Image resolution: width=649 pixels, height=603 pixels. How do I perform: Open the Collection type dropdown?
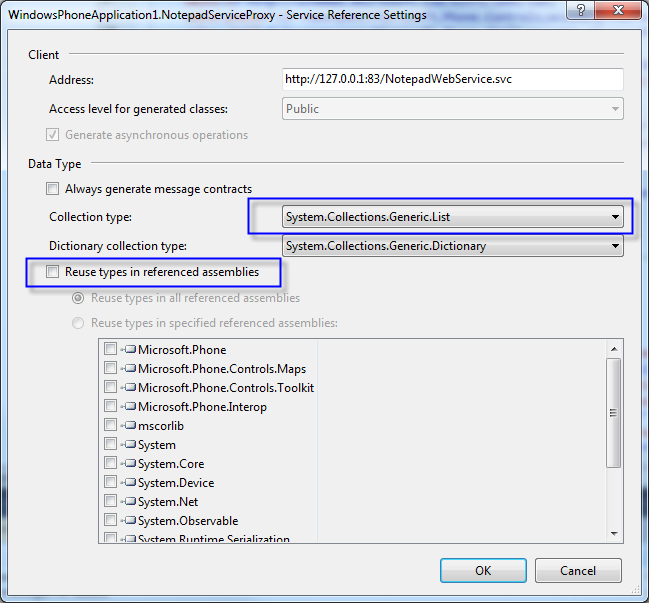point(614,217)
